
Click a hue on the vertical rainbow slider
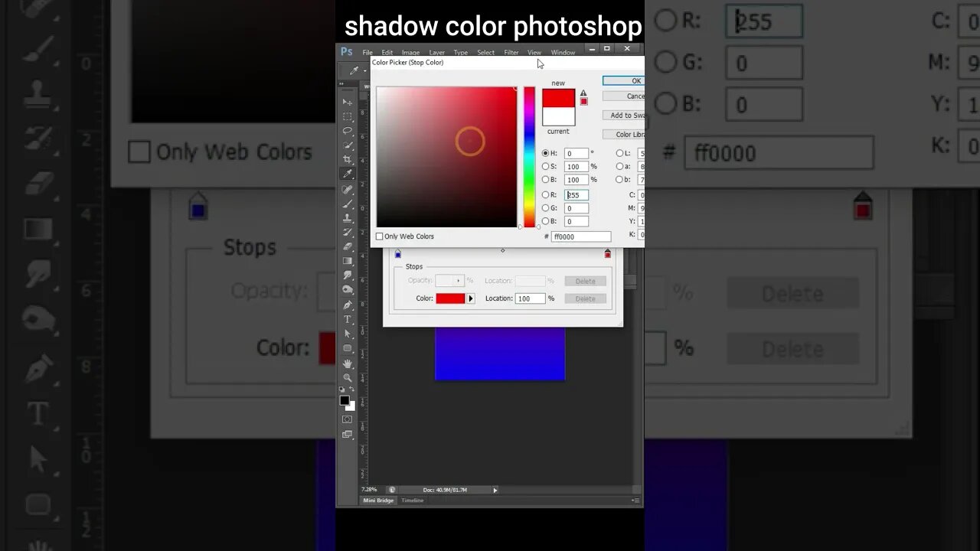(x=529, y=157)
